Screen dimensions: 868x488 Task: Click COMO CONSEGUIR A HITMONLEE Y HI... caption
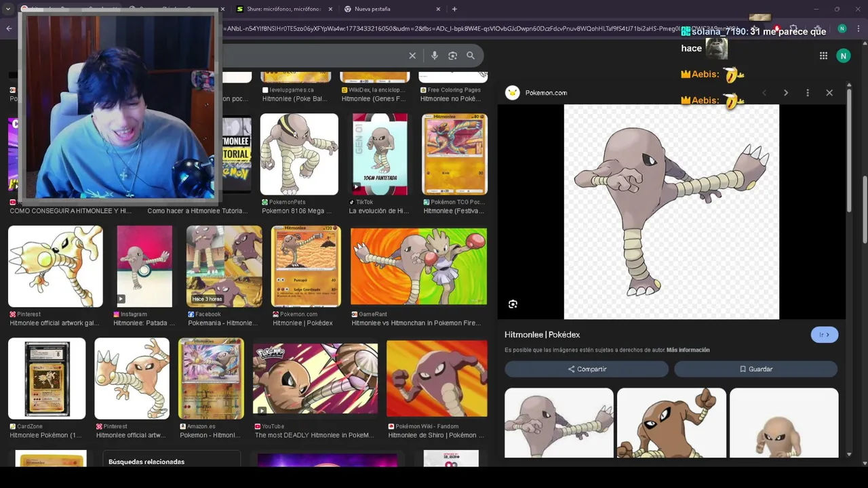point(71,211)
